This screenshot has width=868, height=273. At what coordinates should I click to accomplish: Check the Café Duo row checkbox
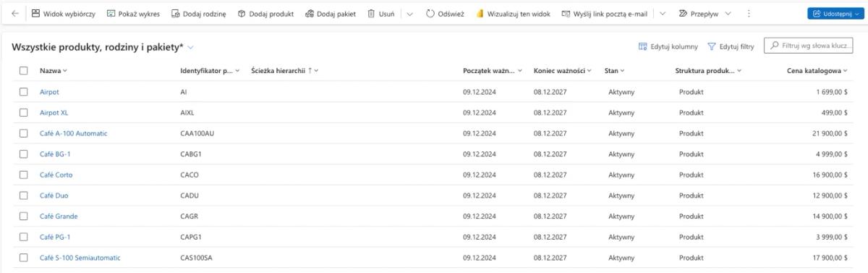click(24, 196)
